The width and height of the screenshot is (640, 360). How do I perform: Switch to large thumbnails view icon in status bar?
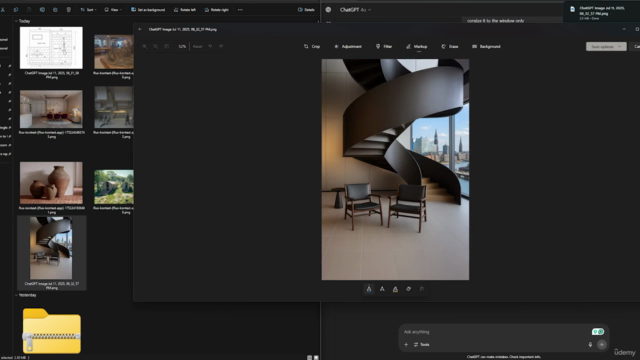pos(316,358)
